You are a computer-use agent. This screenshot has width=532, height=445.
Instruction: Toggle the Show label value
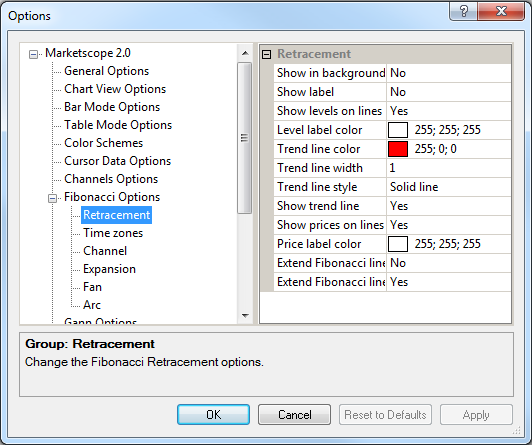click(x=449, y=92)
